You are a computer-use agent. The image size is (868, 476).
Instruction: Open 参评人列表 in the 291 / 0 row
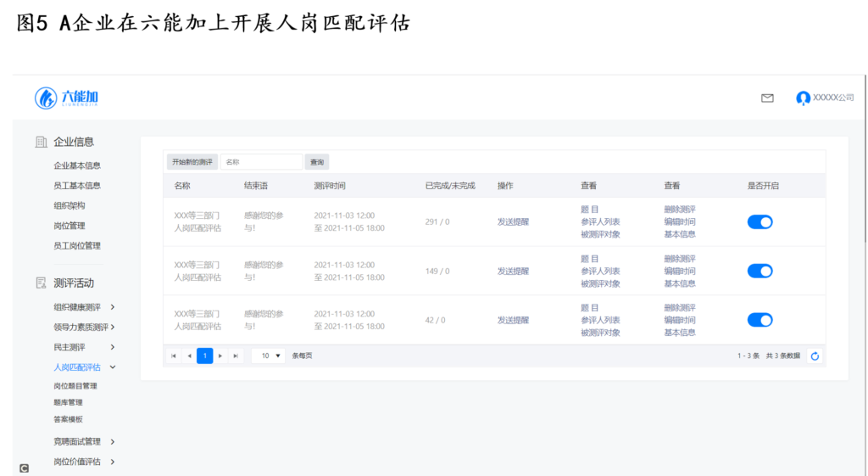pyautogui.click(x=600, y=221)
